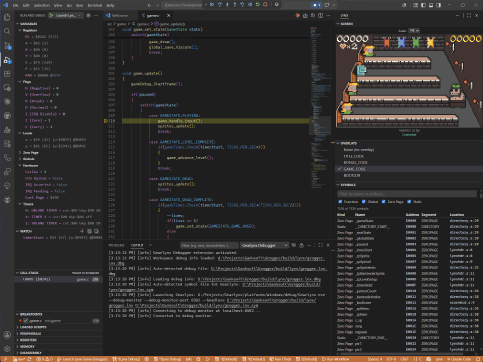Select the BONUS_CODE overlay
Image resolution: width=483 pixels, height=362 pixels.
tap(355, 162)
